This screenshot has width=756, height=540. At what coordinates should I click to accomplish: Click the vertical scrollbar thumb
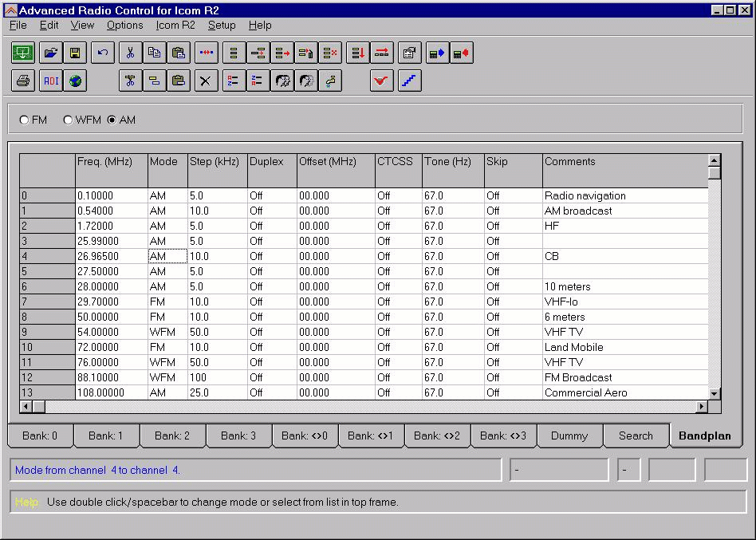714,172
